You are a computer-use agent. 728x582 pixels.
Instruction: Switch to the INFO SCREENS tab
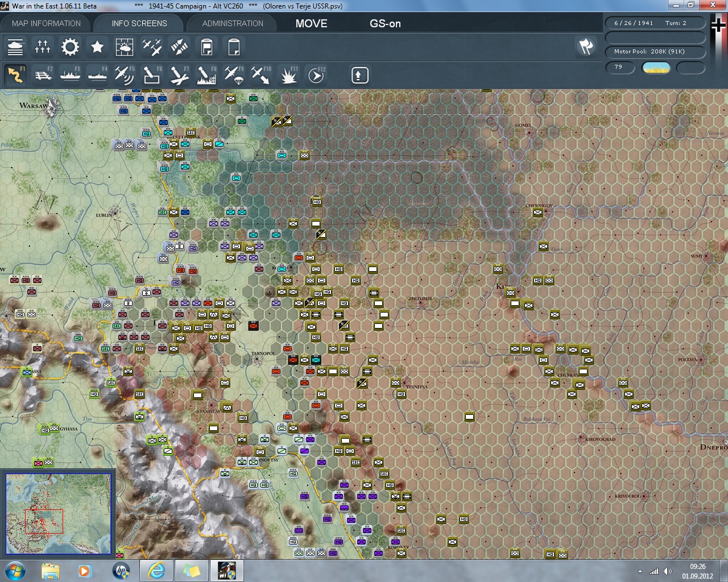[139, 23]
